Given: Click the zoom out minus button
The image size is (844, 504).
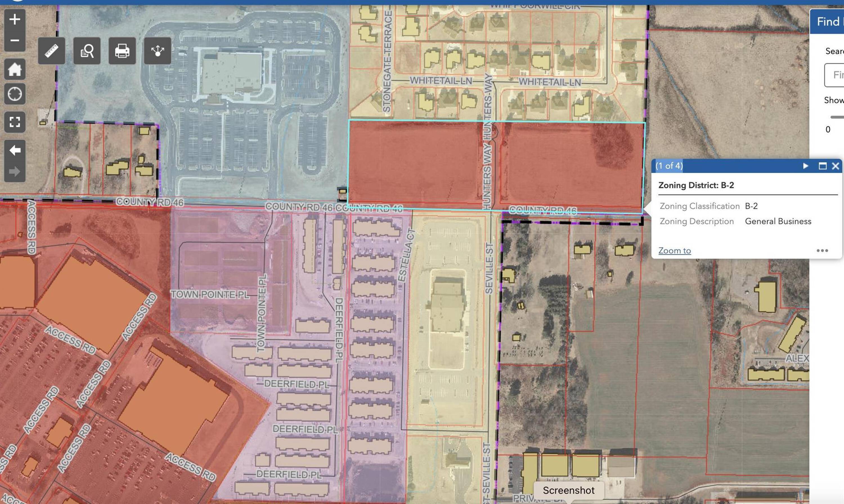Looking at the screenshot, I should 14,41.
